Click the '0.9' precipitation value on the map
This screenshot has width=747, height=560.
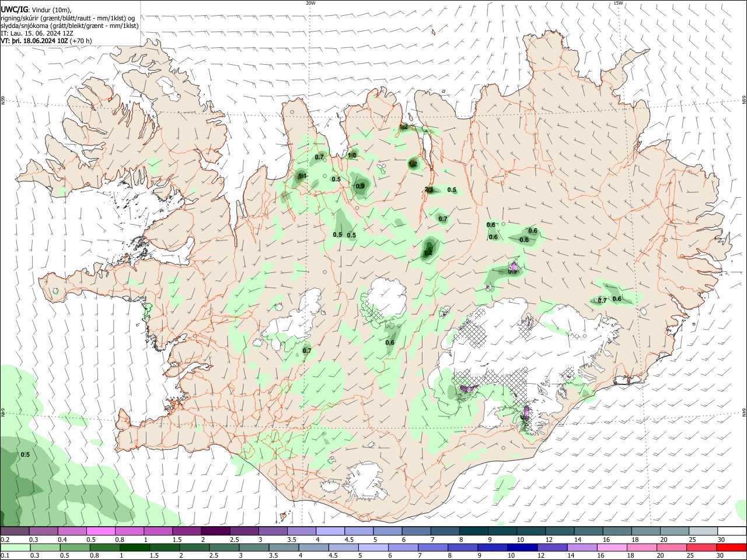360,186
